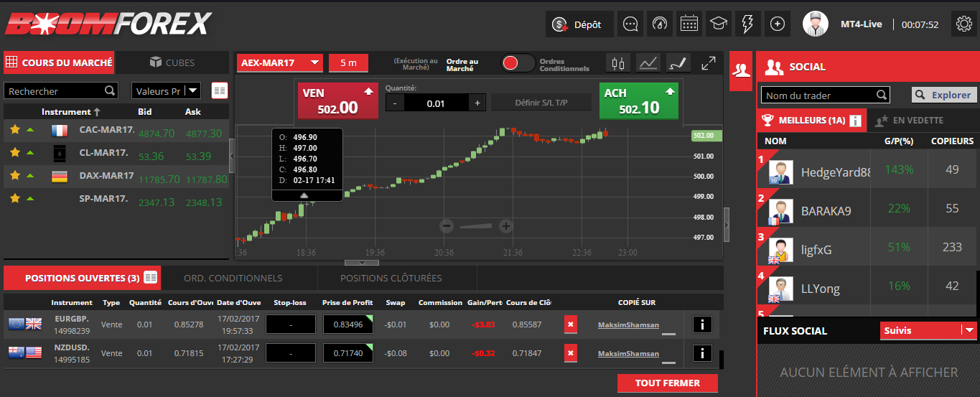The image size is (980, 397).
Task: Open the Positions Clôturées tab
Action: point(391,278)
